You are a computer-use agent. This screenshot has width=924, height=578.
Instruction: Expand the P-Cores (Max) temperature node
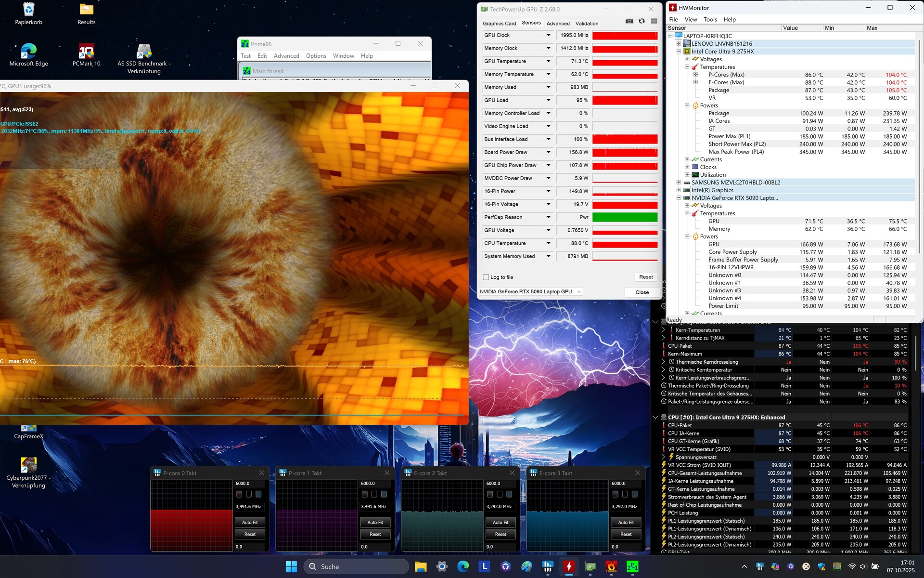(695, 75)
